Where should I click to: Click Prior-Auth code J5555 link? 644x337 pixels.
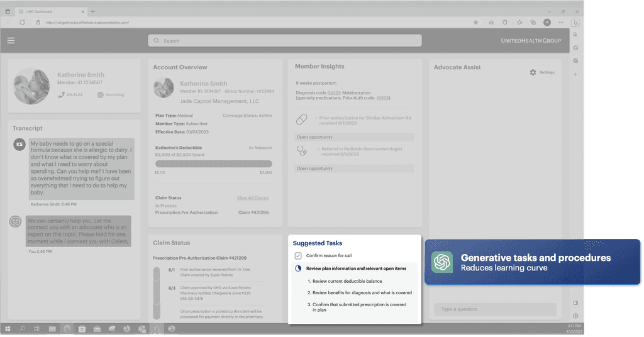click(x=382, y=98)
